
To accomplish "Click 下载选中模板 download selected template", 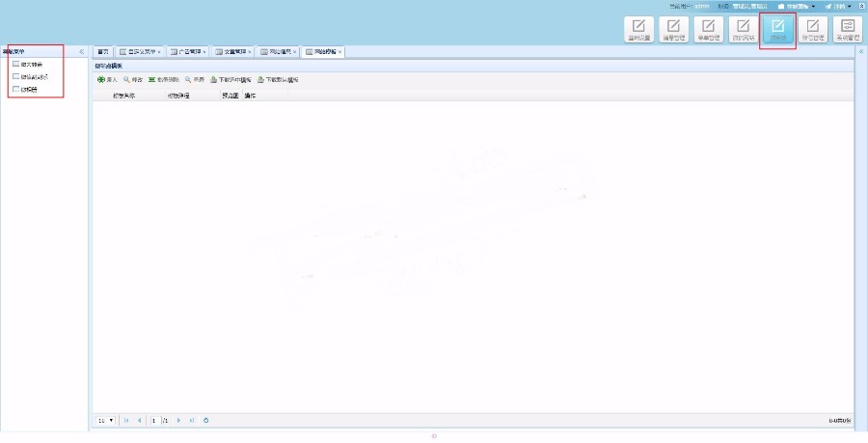I will pyautogui.click(x=231, y=80).
